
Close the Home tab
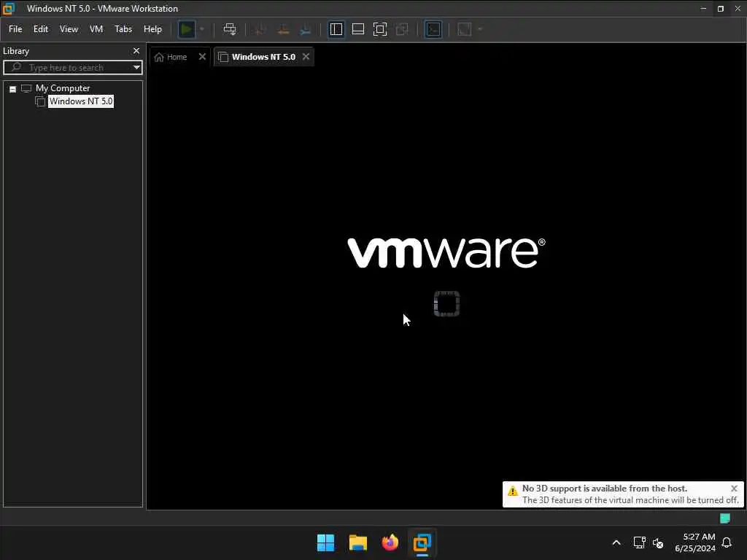pos(202,57)
